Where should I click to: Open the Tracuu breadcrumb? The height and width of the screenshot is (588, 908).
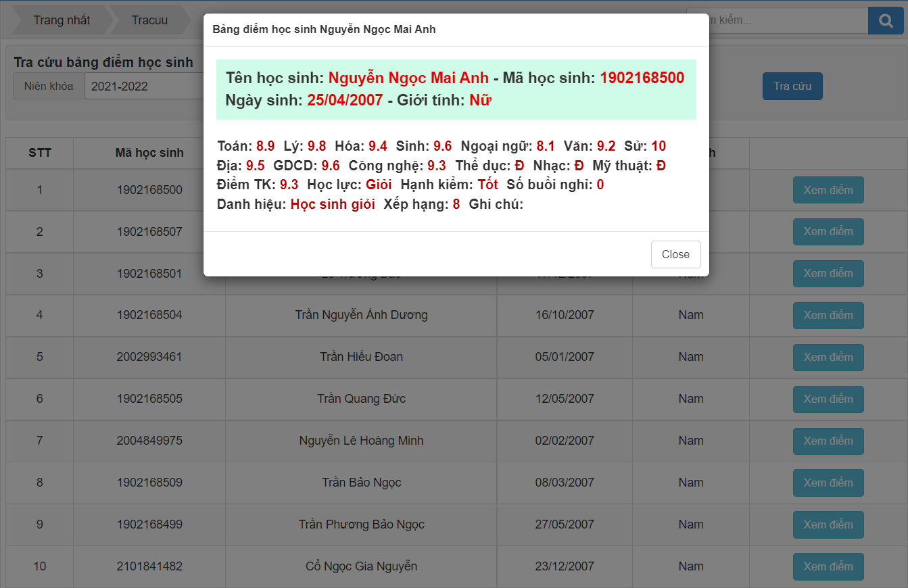[x=149, y=20]
